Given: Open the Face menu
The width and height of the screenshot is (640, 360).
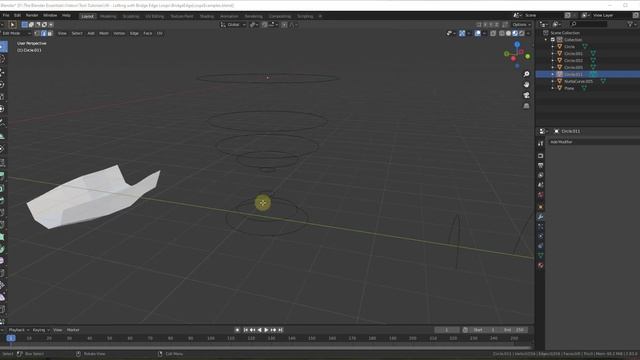Looking at the screenshot, I should [148, 33].
